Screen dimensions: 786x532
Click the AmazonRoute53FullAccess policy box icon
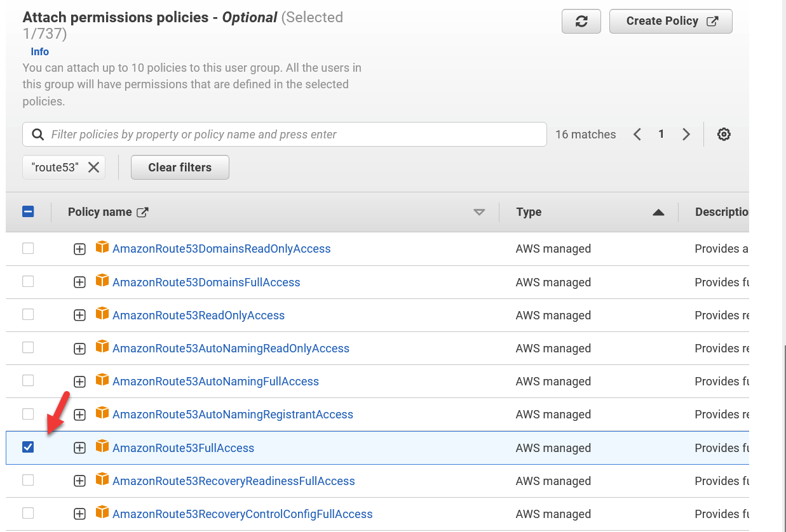pos(102,447)
